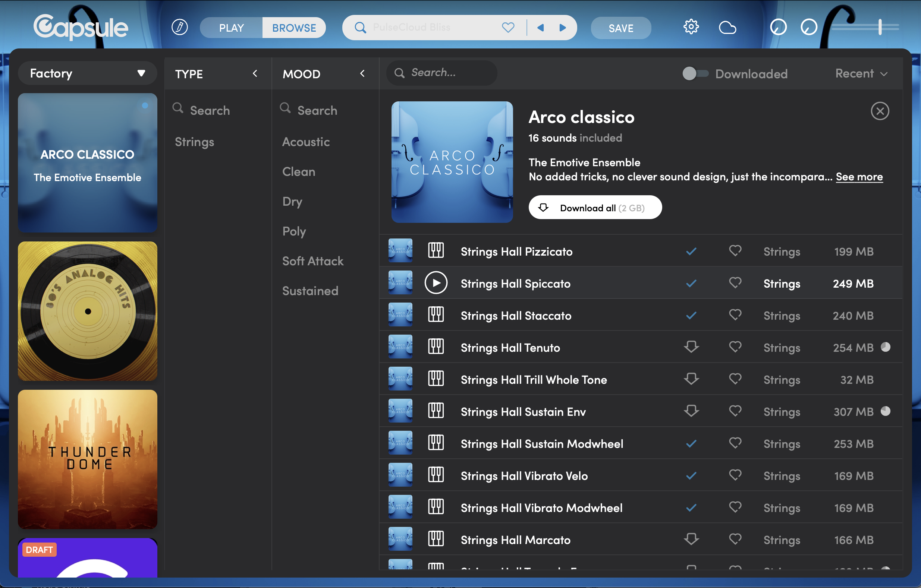The width and height of the screenshot is (921, 588).
Task: Adjust the master volume slider
Action: tap(880, 27)
